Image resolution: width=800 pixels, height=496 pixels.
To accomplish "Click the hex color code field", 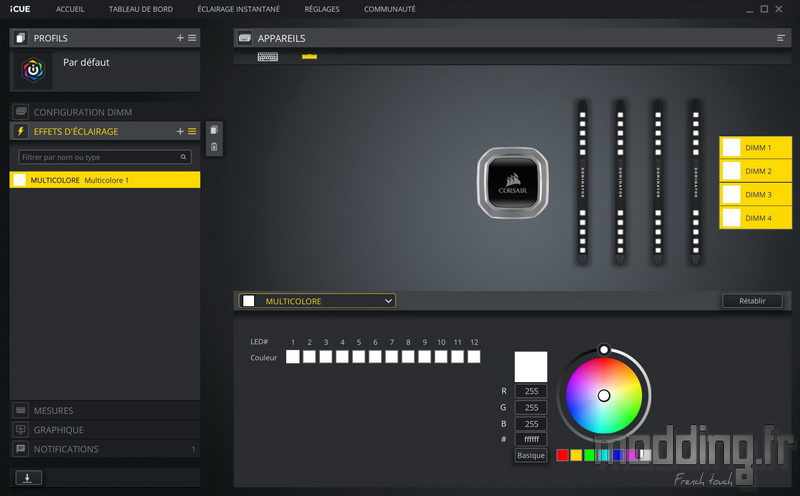I will (x=531, y=439).
